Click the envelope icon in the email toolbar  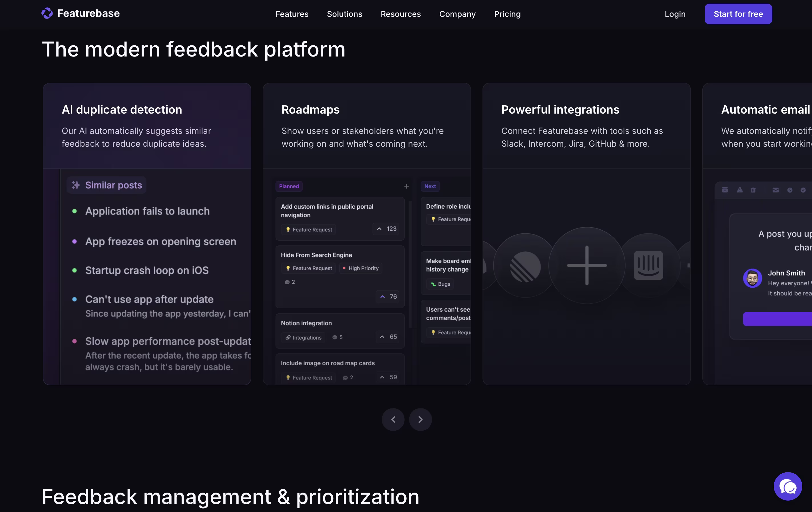(x=775, y=190)
